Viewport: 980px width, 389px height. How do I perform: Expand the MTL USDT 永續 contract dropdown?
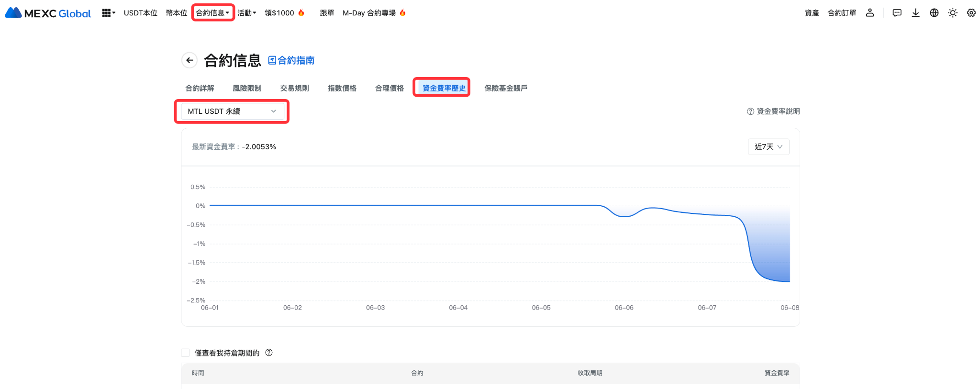(232, 111)
